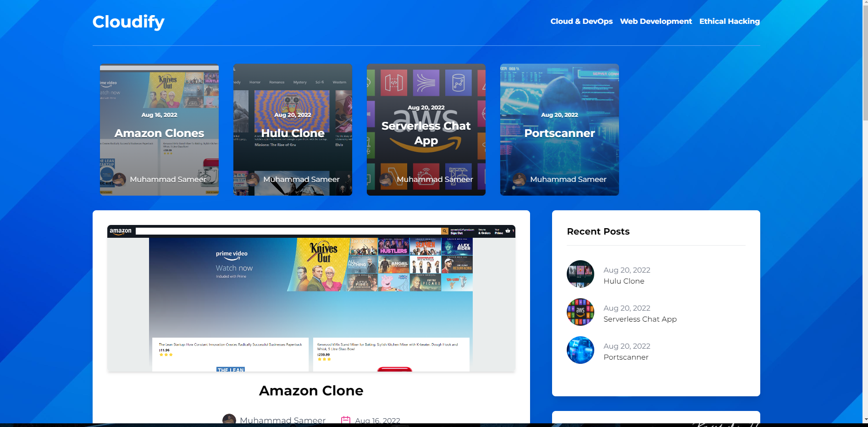Go to Cloud & DevOps category

tap(581, 21)
